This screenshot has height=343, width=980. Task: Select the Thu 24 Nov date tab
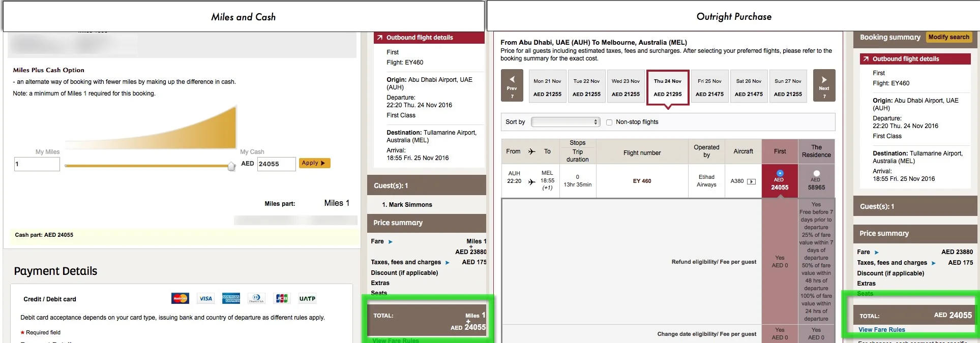(668, 87)
